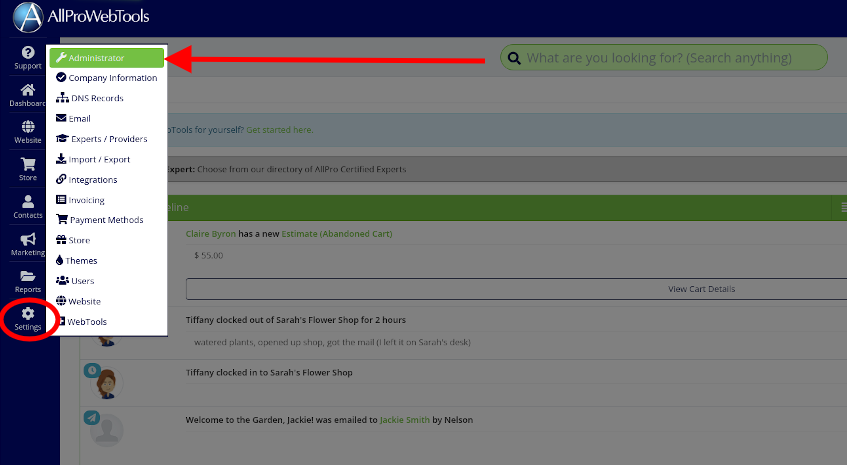Open the Marketing megaphone icon
Viewport: 847px width, 465px height.
(28, 239)
